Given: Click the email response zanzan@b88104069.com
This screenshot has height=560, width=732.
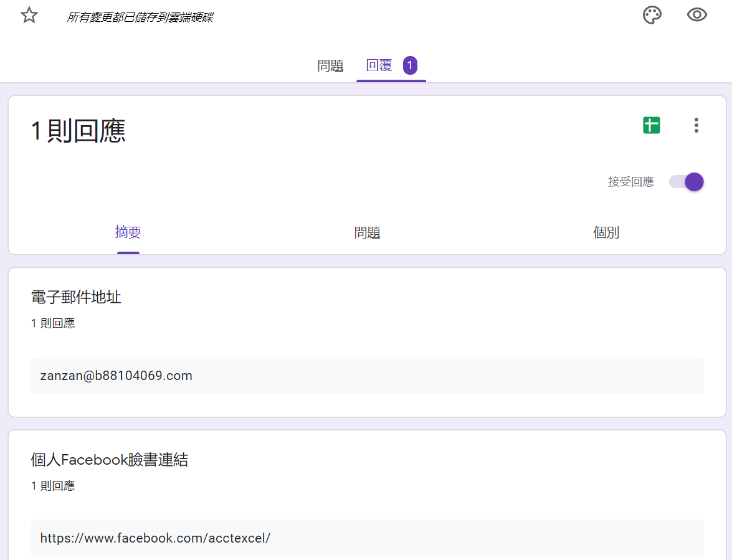Looking at the screenshot, I should tap(367, 376).
